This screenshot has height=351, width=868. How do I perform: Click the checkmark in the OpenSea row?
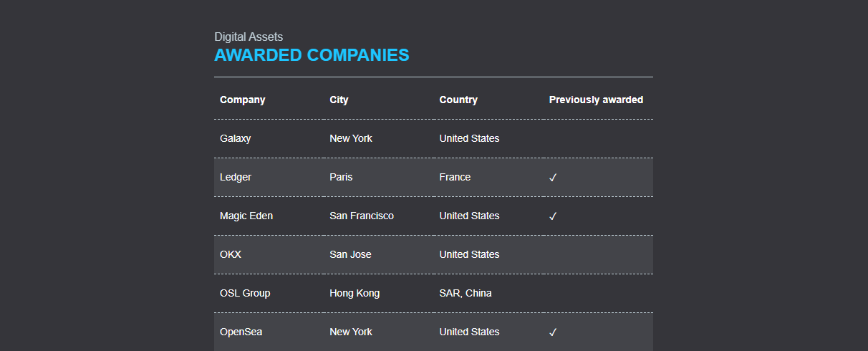point(553,332)
